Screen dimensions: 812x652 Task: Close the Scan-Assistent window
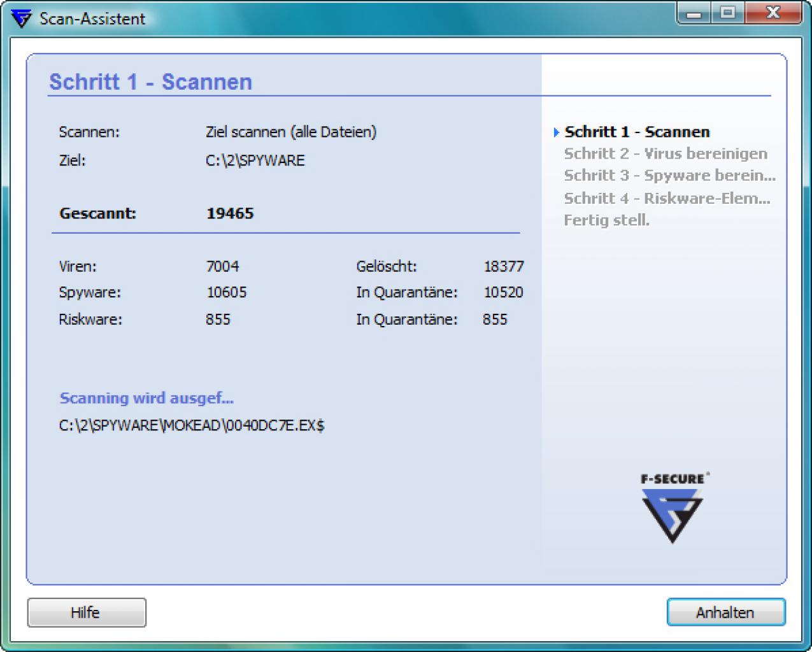773,13
